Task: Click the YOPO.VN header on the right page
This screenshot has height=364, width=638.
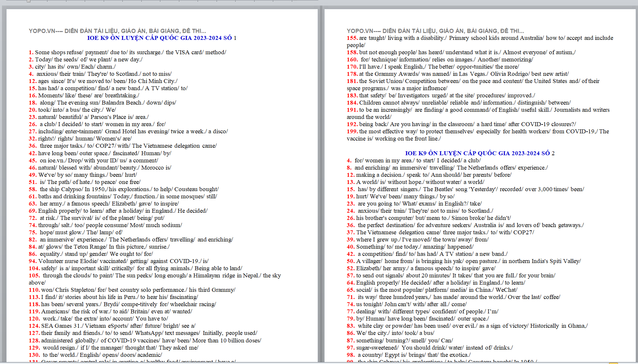Action: [435, 31]
